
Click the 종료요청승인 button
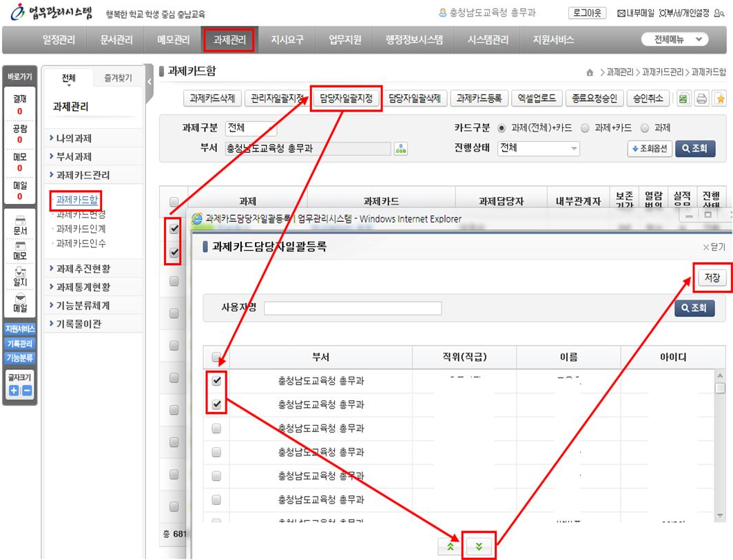[x=594, y=98]
